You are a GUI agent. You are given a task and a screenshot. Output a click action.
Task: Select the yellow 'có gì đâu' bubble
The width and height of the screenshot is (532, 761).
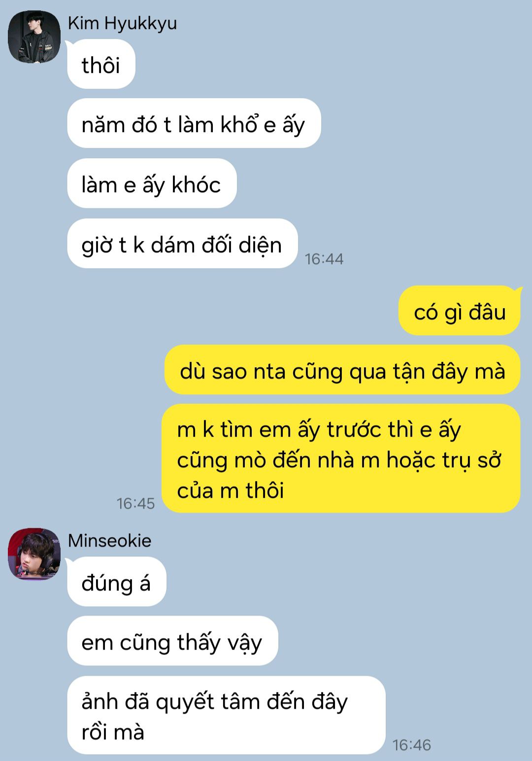click(459, 311)
